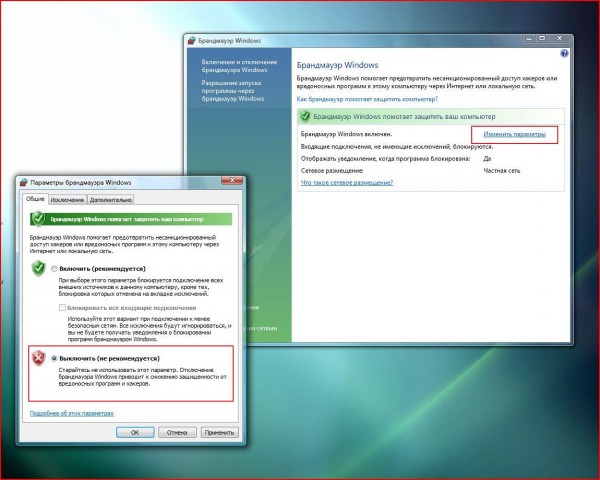Image resolution: width=600 pixels, height=480 pixels.
Task: Click green shield beside 'Включить (рекомендуется)'
Action: point(39,268)
